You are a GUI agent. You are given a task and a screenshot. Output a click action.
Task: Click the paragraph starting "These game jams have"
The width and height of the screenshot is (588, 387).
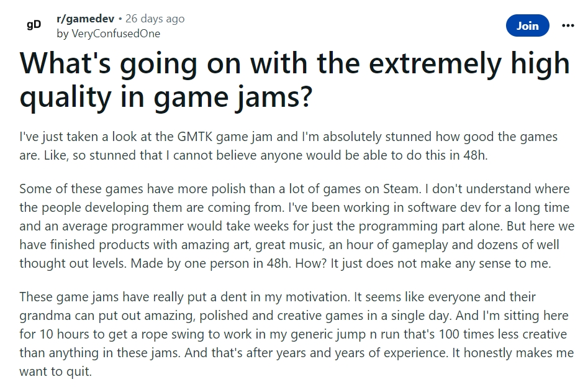coord(297,334)
